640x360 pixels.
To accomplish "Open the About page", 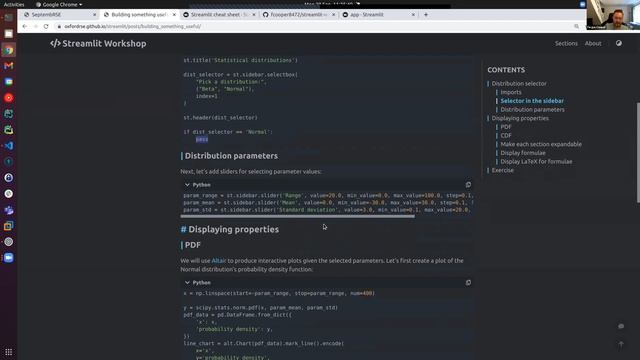I will pyautogui.click(x=593, y=43).
